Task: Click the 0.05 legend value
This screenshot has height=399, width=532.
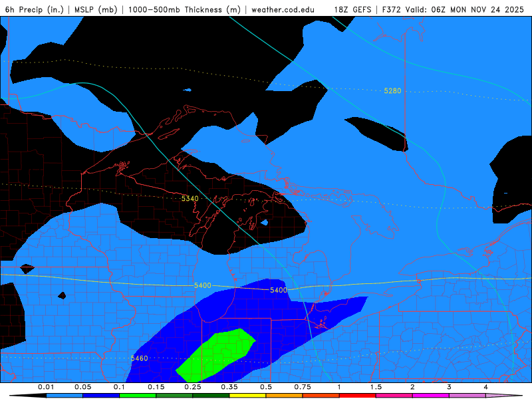Action: pyautogui.click(x=82, y=387)
